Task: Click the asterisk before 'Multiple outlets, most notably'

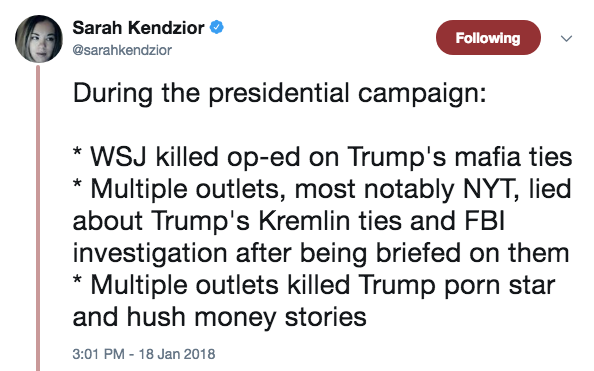Action: coord(77,185)
